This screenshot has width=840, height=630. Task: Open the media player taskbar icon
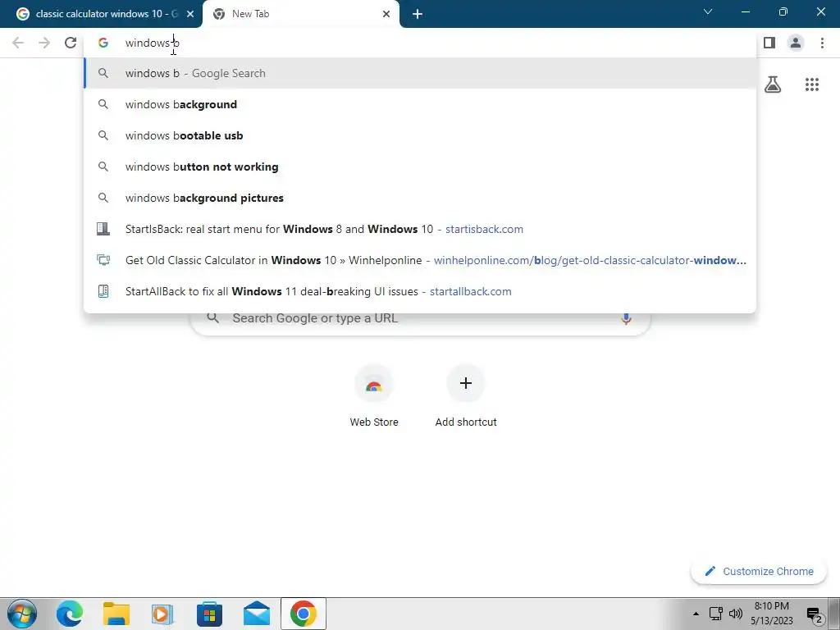(162, 614)
